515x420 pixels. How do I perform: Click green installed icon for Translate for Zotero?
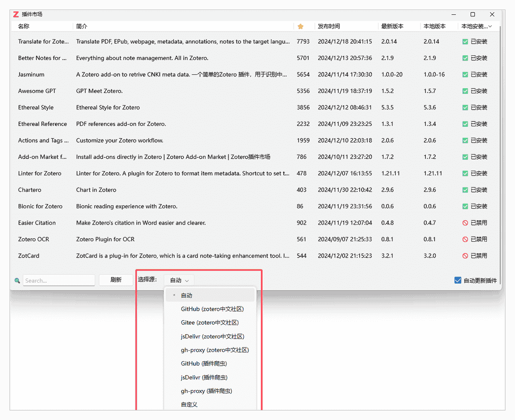[465, 42]
